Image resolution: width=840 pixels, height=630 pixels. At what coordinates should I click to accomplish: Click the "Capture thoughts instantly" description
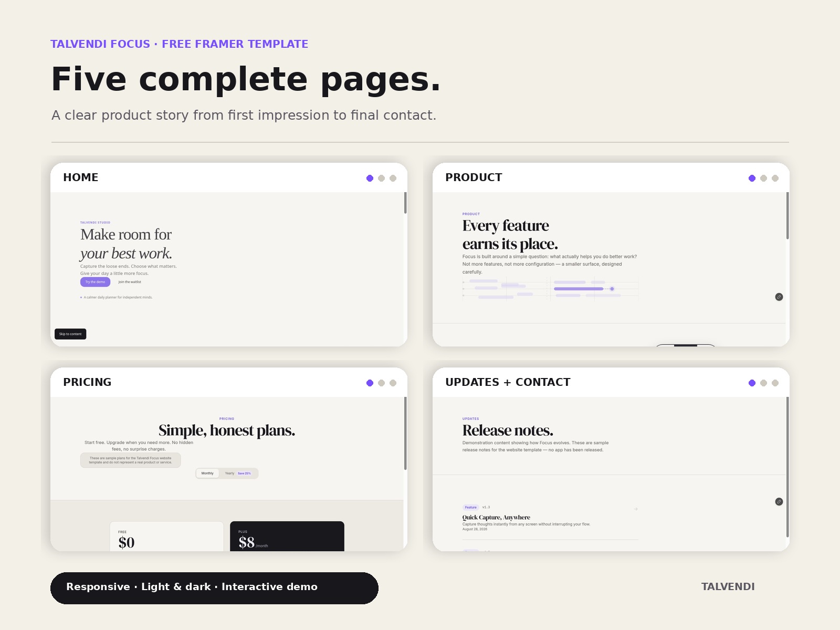tap(526, 524)
